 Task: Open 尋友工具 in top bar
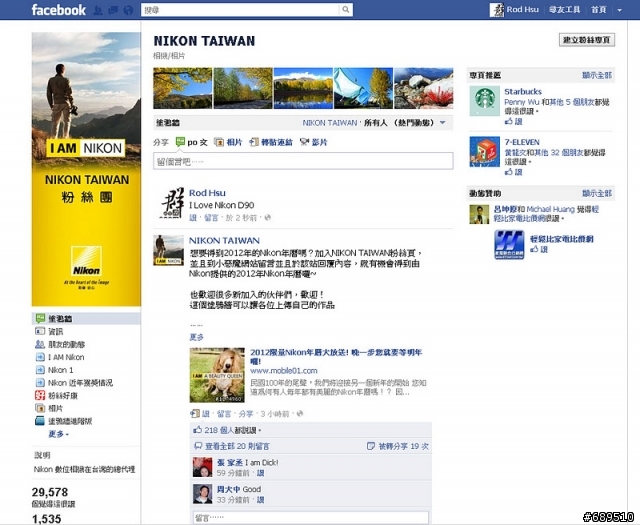coord(564,10)
